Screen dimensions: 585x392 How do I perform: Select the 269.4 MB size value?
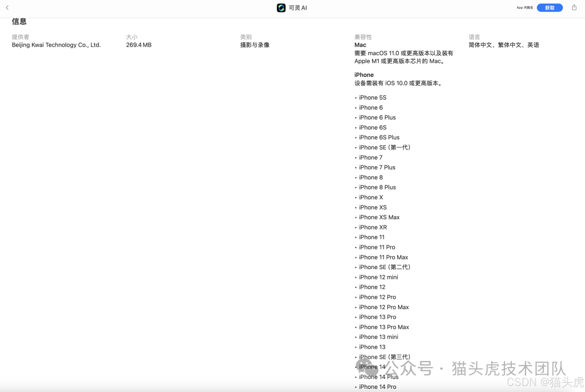pyautogui.click(x=139, y=45)
